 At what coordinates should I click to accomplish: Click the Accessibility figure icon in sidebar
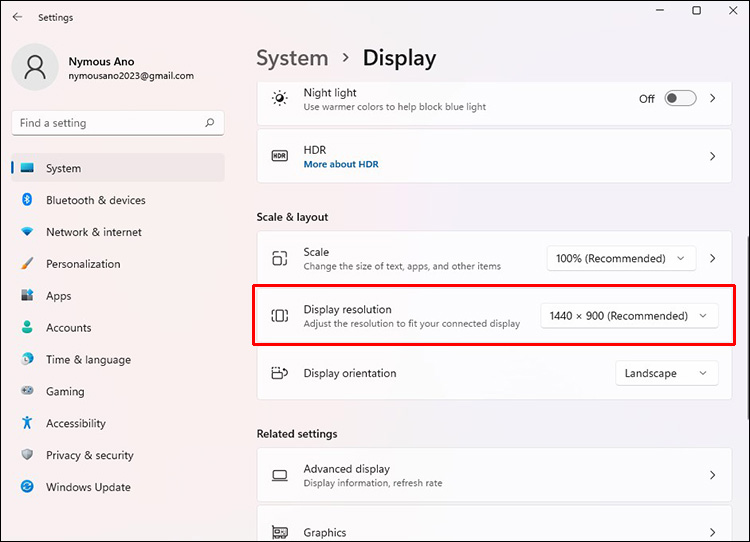pos(27,423)
